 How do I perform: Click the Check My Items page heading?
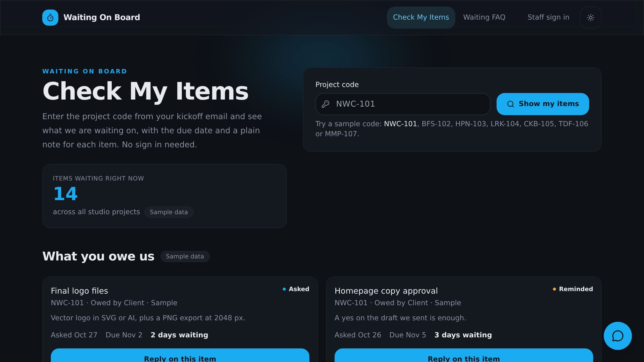coord(145,91)
